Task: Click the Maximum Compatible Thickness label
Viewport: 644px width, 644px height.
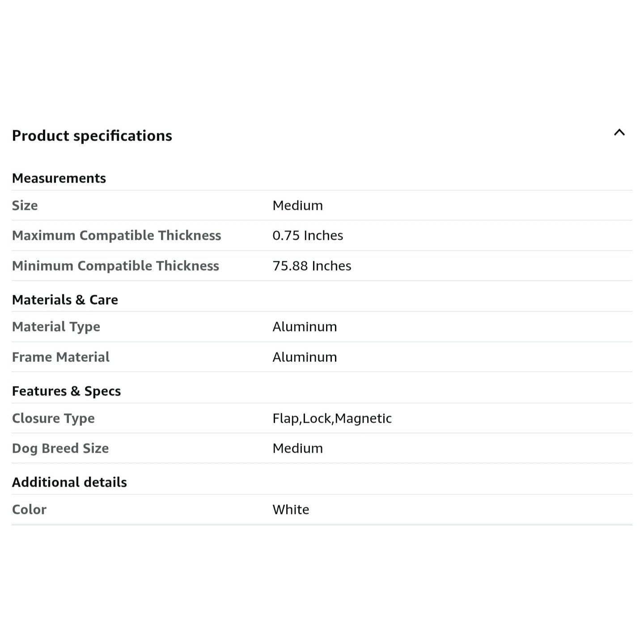Action: tap(116, 235)
